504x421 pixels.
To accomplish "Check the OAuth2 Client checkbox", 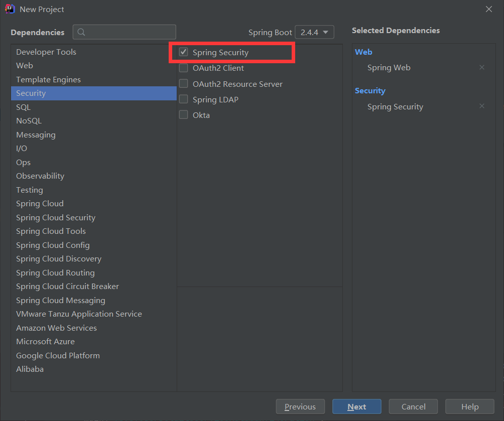I will point(184,68).
